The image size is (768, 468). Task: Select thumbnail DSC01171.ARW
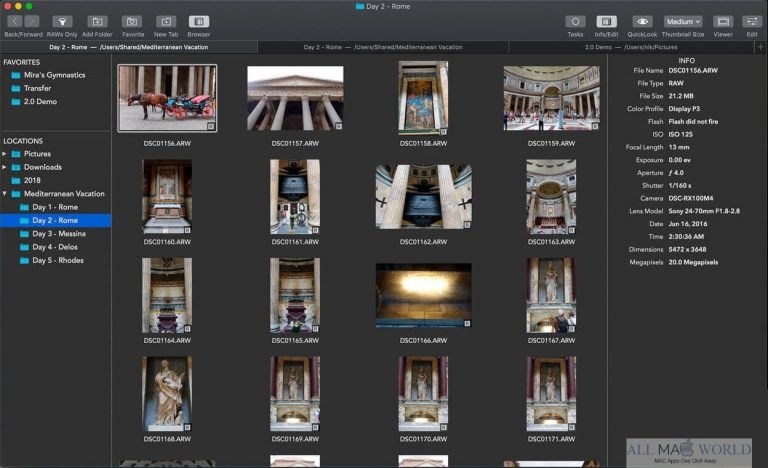[551, 394]
